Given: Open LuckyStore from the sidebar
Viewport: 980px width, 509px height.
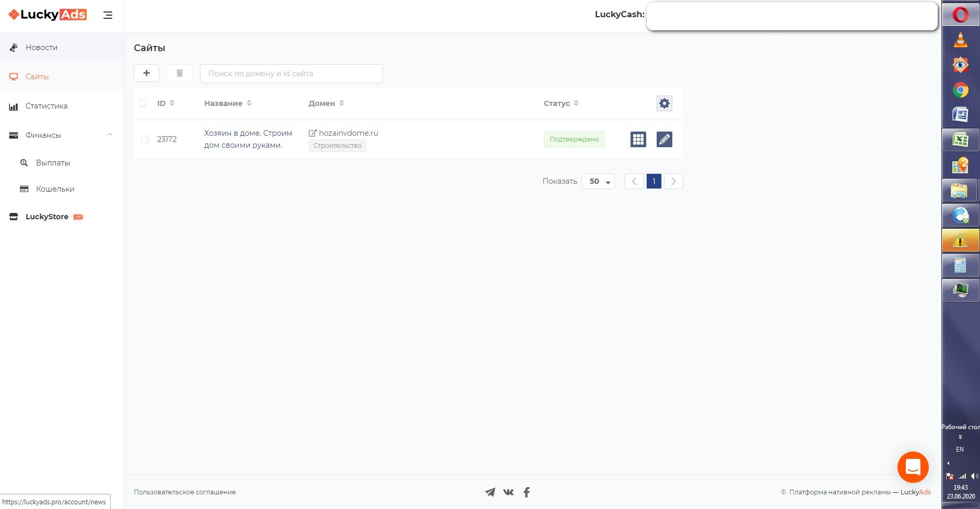Looking at the screenshot, I should tap(47, 217).
